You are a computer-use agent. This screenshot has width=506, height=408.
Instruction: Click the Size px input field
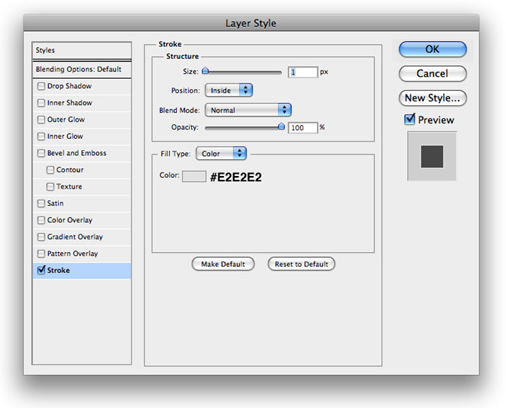(x=303, y=72)
